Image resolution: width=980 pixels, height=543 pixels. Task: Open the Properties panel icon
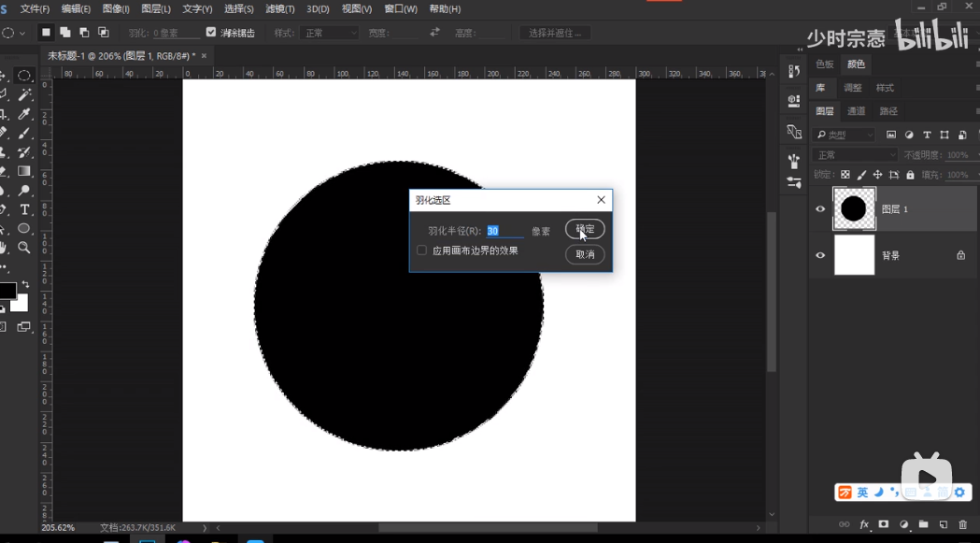(x=794, y=100)
